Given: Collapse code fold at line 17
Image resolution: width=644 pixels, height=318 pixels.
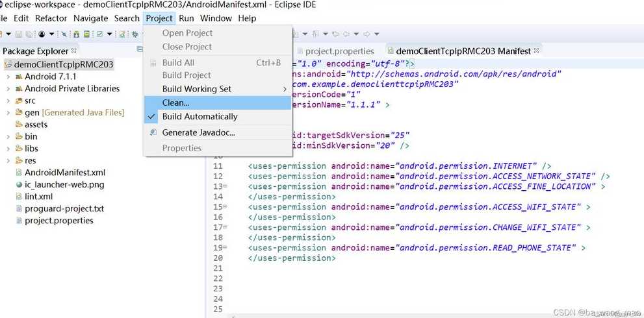Looking at the screenshot, I should [x=225, y=227].
